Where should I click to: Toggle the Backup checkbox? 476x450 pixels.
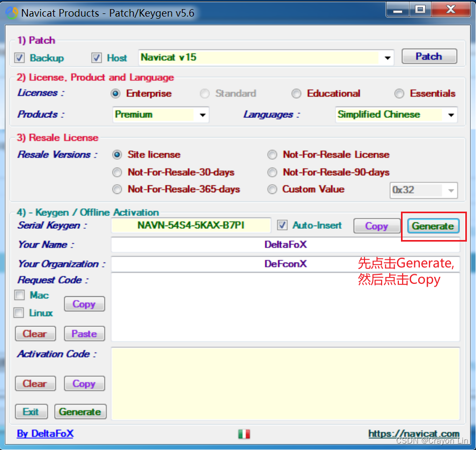[20, 58]
